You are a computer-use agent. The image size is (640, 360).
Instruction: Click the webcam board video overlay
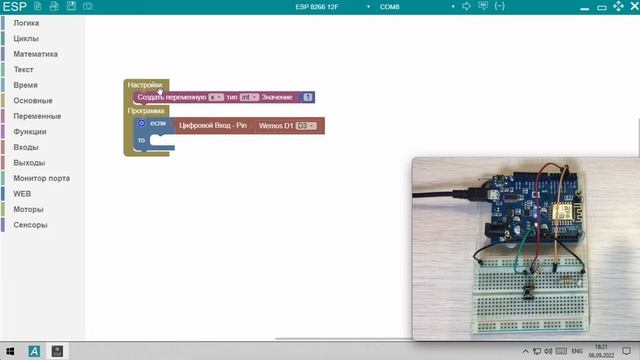click(526, 248)
